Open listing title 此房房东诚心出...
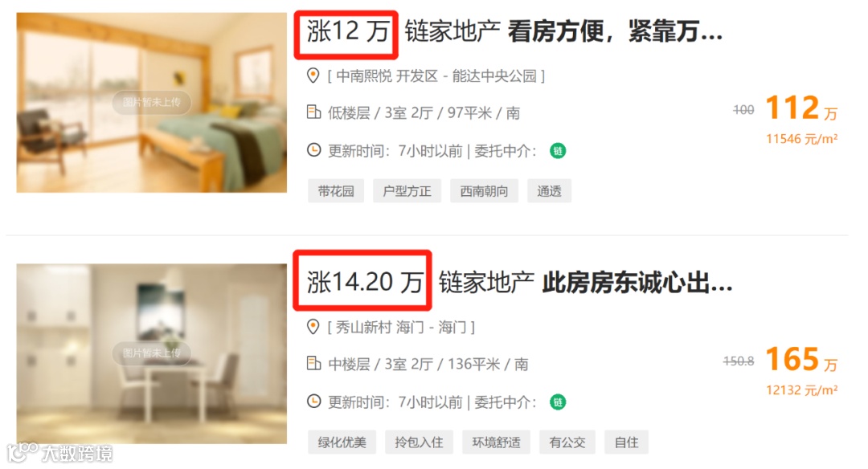This screenshot has height=469, width=868. click(x=637, y=283)
